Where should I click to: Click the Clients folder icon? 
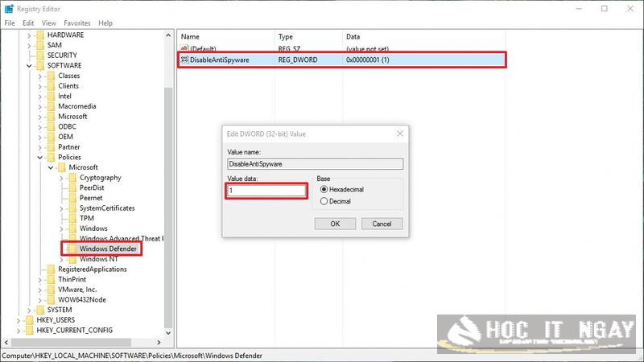click(x=51, y=86)
